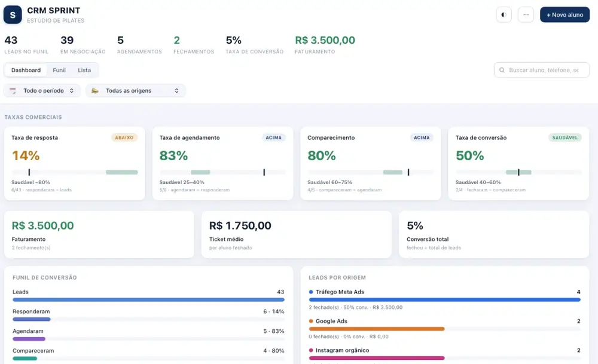
Task: Click the '0 fechado(s) · 0% conv.' line
Action: click(x=349, y=337)
